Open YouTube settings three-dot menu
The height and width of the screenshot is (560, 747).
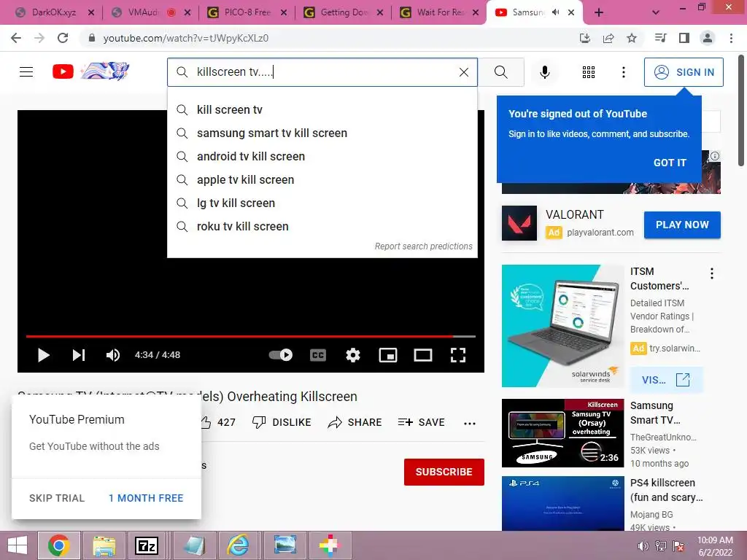pos(623,72)
